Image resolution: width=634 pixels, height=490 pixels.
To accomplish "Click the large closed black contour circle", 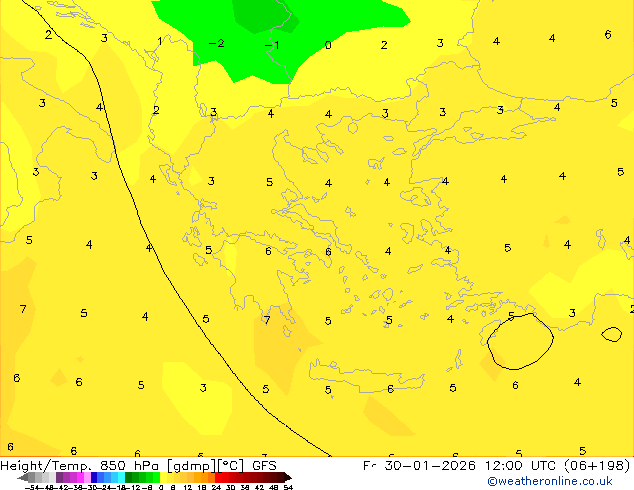I will 520,342.
